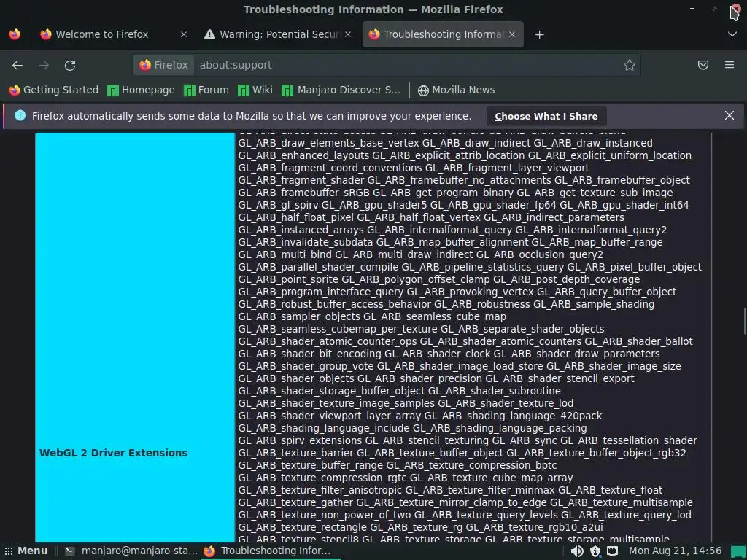Open Manjaro Discover S... bookmark
This screenshot has height=560, width=747.
point(341,90)
